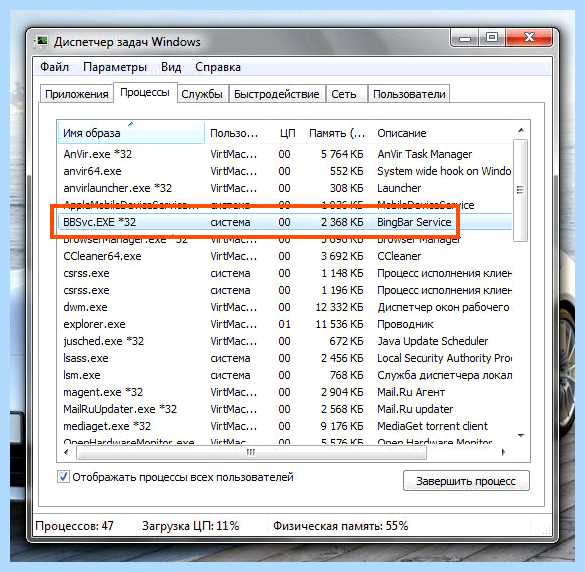Open the Справка menu

pyautogui.click(x=218, y=67)
